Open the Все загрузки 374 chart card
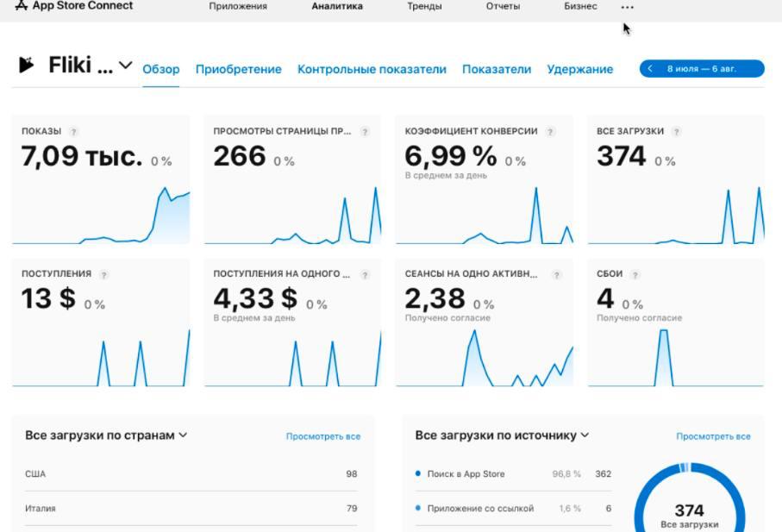Screen dimensions: 782x532 click(676, 180)
